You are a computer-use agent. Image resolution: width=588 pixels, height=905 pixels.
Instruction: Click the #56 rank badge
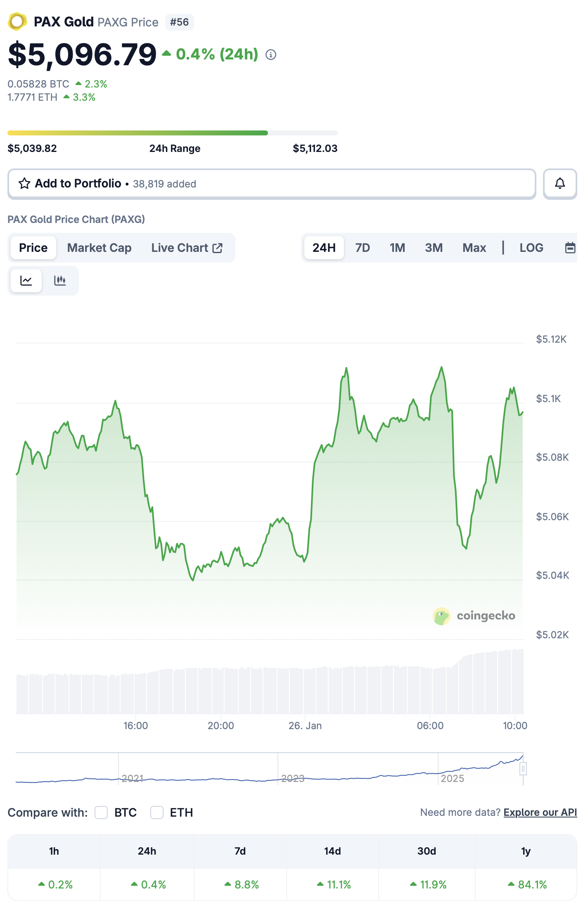click(179, 22)
